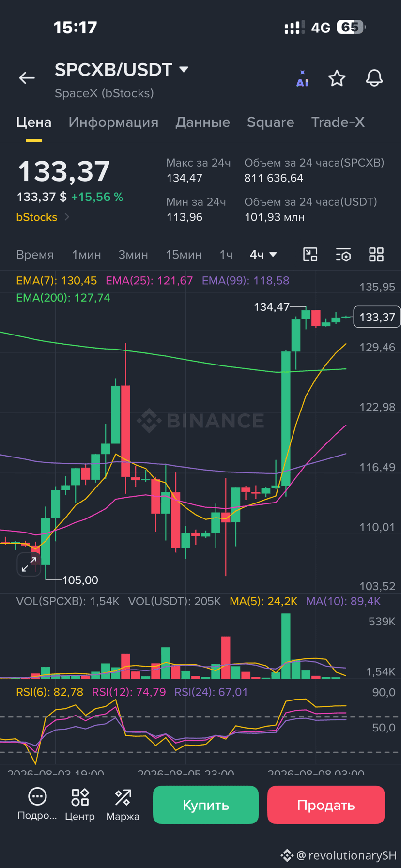Open chart indicator settings icon
401x868 pixels.
click(x=343, y=254)
